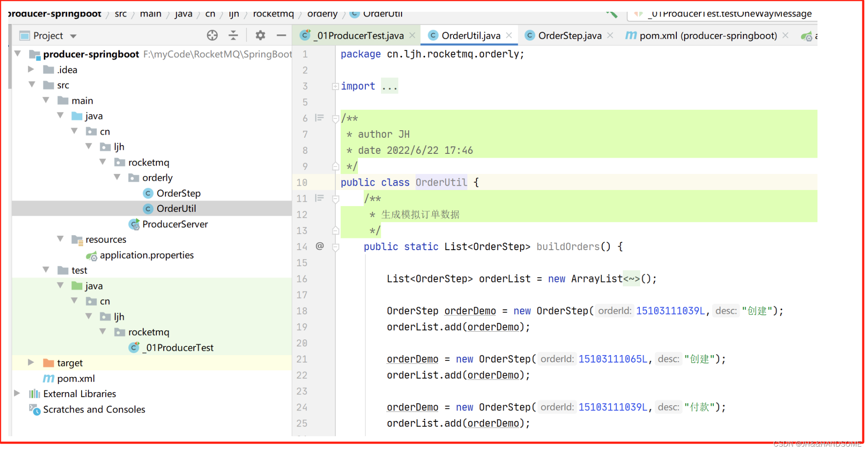The height and width of the screenshot is (451, 868).
Task: Close the pom.xml tab
Action: tap(785, 35)
